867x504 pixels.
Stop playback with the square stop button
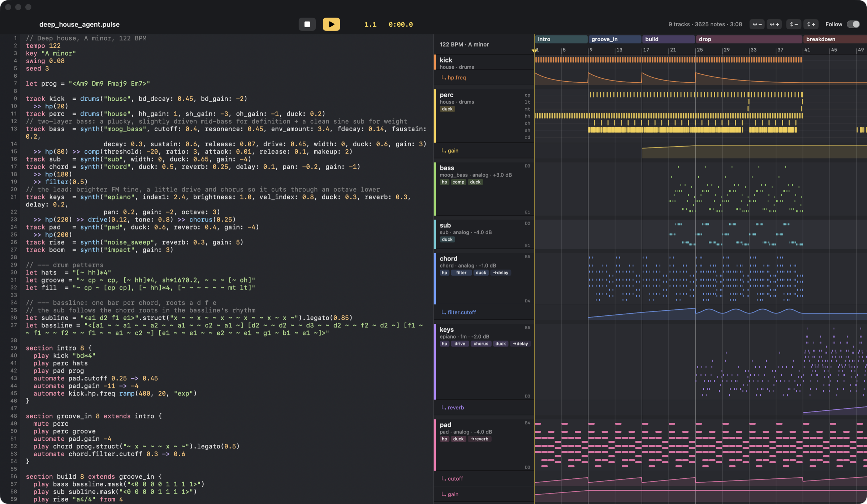tap(307, 24)
